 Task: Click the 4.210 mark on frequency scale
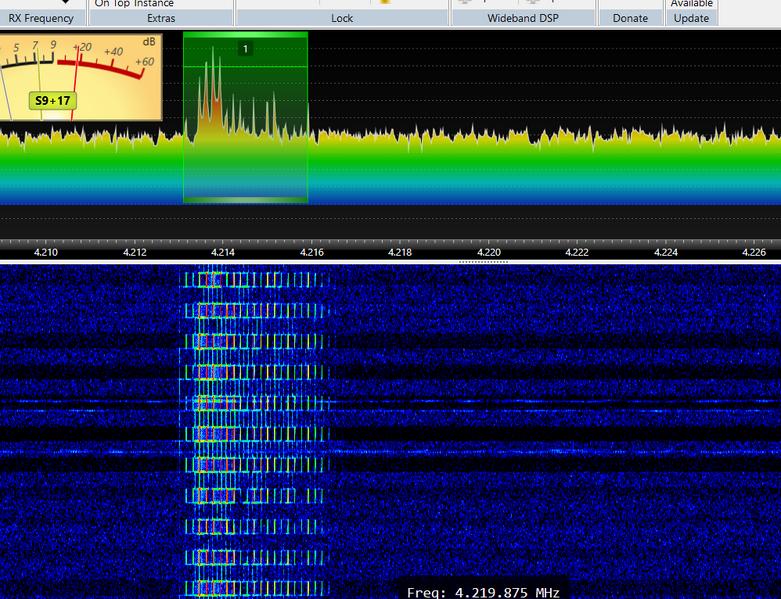[46, 252]
